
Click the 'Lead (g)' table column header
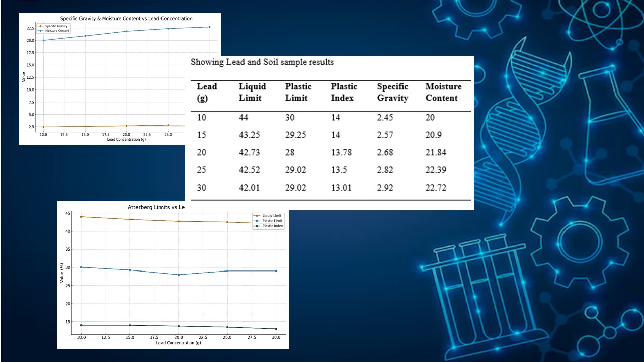[207, 92]
